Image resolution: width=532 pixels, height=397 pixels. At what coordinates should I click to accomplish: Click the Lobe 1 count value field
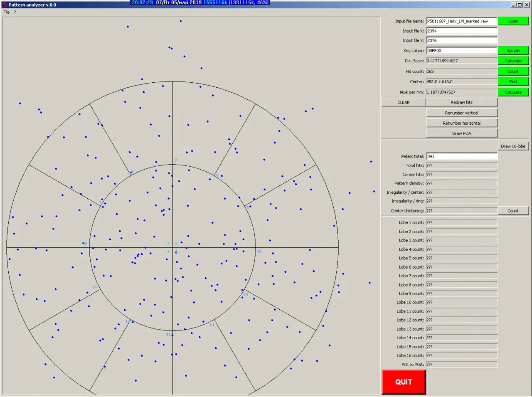[x=462, y=223]
